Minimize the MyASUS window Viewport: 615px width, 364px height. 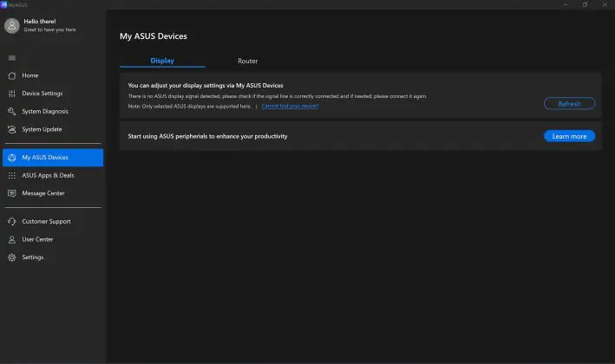(x=566, y=4)
